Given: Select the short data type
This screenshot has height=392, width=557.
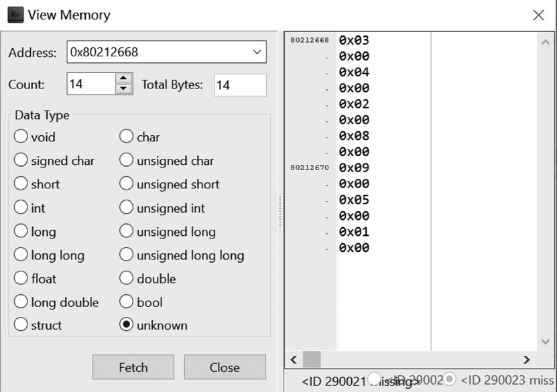Looking at the screenshot, I should click(x=21, y=183).
